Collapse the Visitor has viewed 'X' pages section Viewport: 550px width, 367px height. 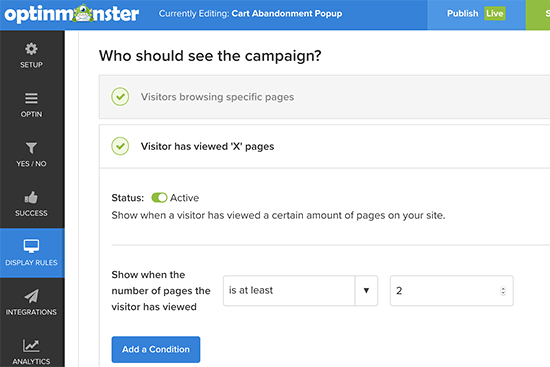[324, 146]
